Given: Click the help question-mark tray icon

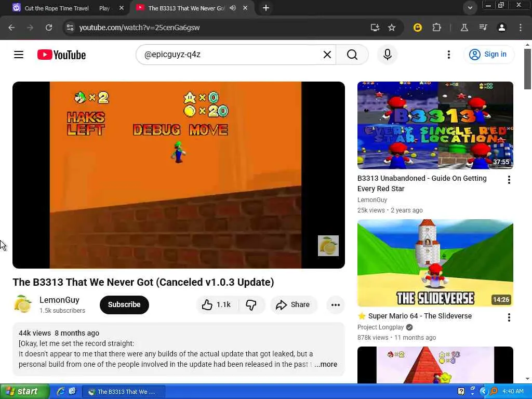Looking at the screenshot, I should 461,391.
